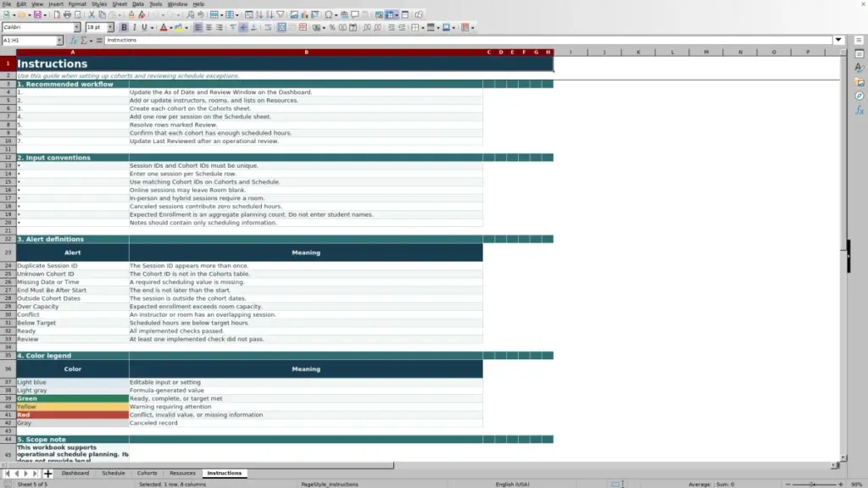The image size is (868, 488).
Task: Click Insert Comment speech bubble icon
Action: point(355,15)
